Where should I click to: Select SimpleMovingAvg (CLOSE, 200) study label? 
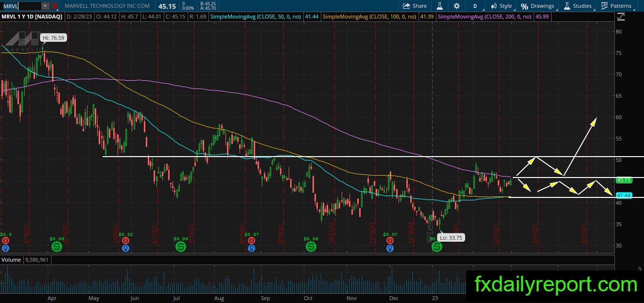point(484,17)
